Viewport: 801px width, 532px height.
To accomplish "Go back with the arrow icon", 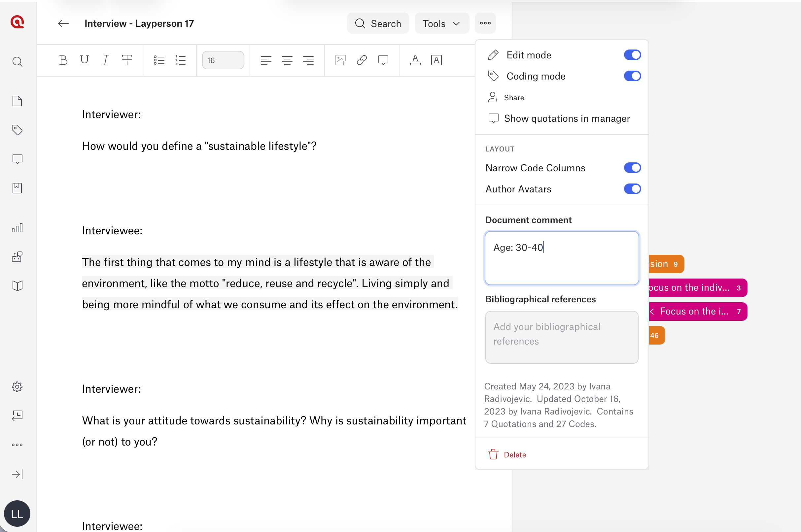I will click(x=63, y=23).
